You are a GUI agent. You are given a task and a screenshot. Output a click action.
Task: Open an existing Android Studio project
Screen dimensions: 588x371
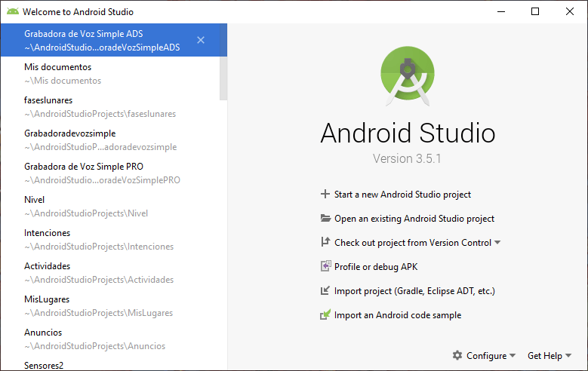(414, 219)
